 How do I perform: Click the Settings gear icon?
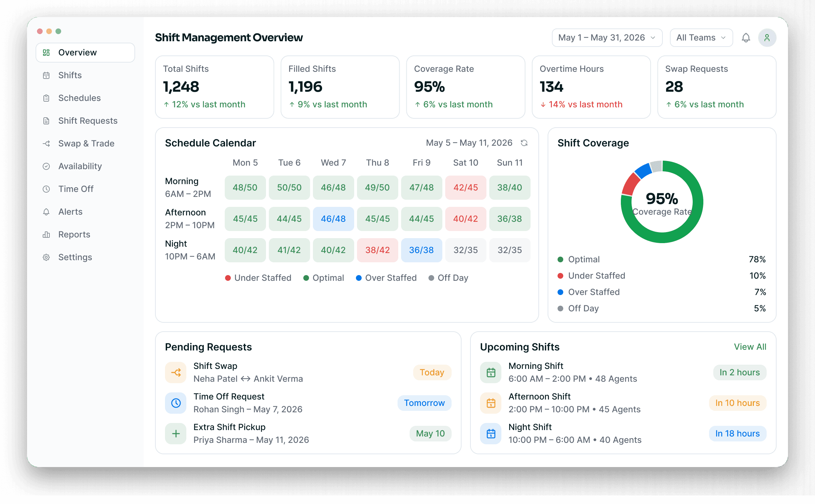[46, 257]
